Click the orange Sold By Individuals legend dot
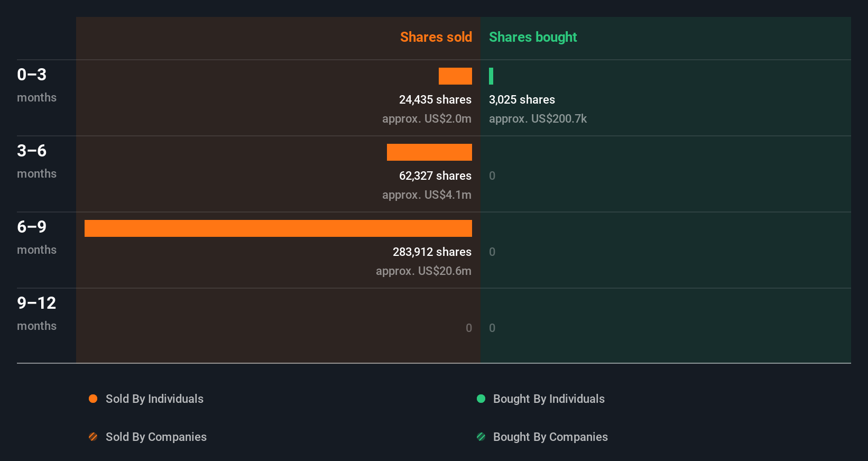This screenshot has width=868, height=461. pos(93,399)
